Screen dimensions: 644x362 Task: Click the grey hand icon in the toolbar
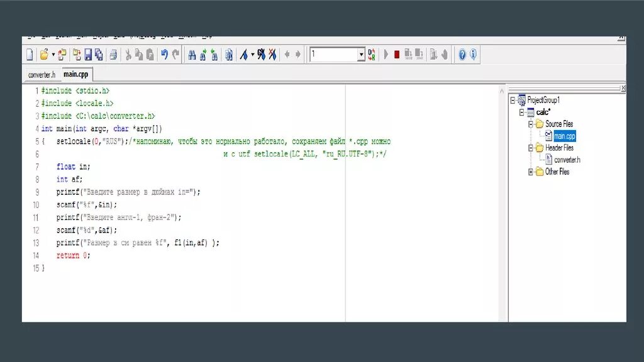tap(445, 55)
